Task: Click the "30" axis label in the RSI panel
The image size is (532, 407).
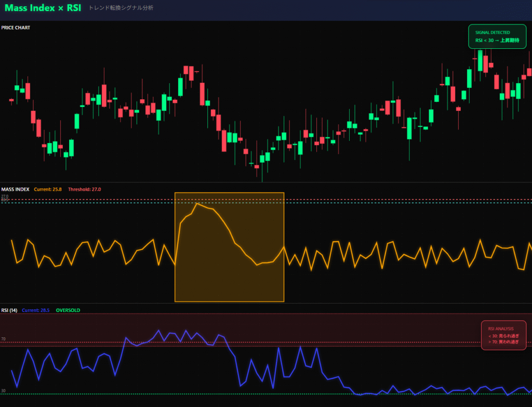Action: click(x=4, y=391)
